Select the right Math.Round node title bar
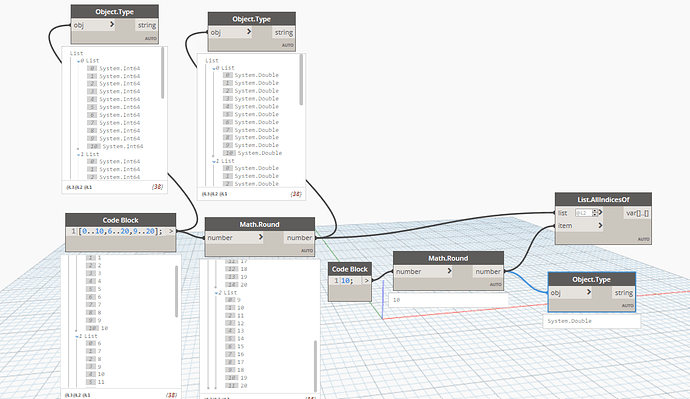 click(x=448, y=258)
